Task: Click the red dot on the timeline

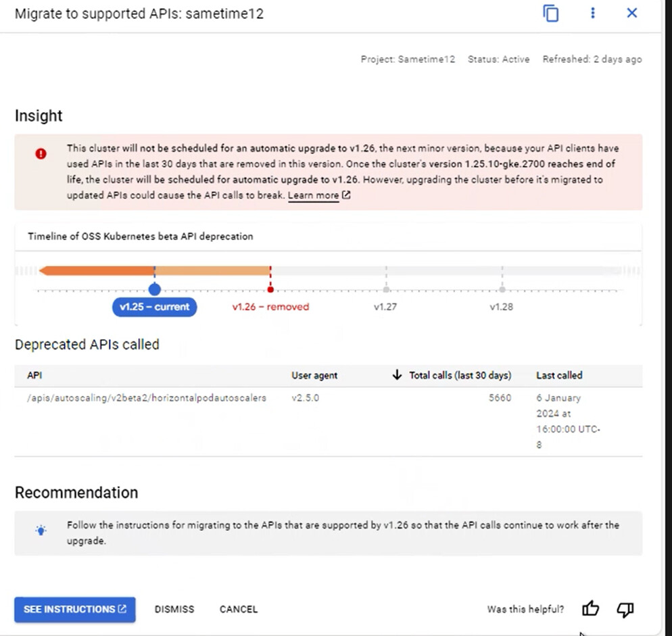Action: coord(270,290)
